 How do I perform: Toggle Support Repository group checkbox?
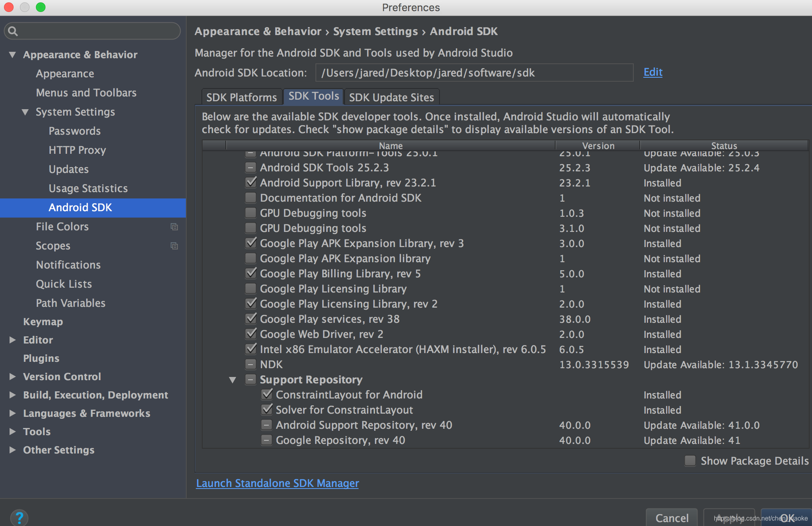tap(250, 379)
